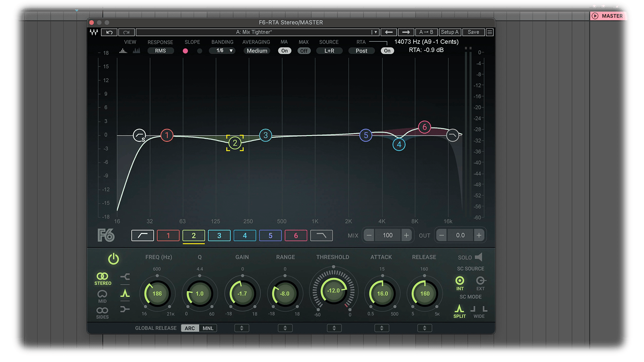Click the FREQ knob showing 186

pyautogui.click(x=157, y=294)
